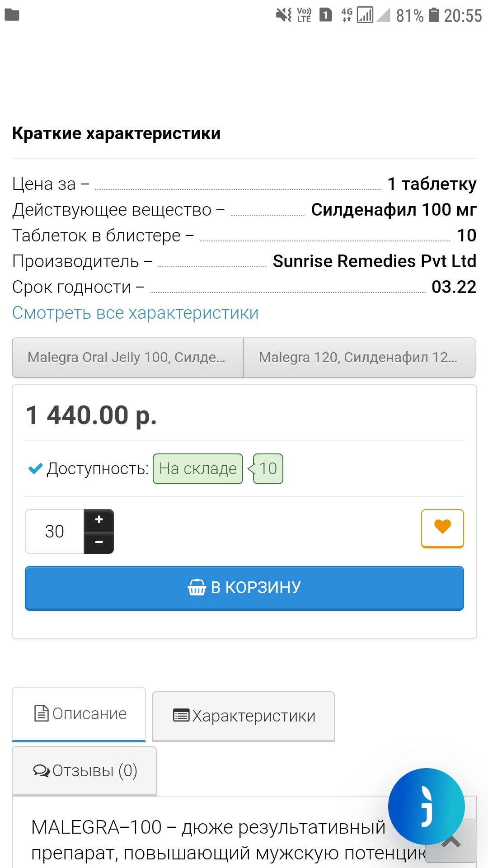The height and width of the screenshot is (868, 488).
Task: Select Malegra 120 variant
Action: point(359,357)
